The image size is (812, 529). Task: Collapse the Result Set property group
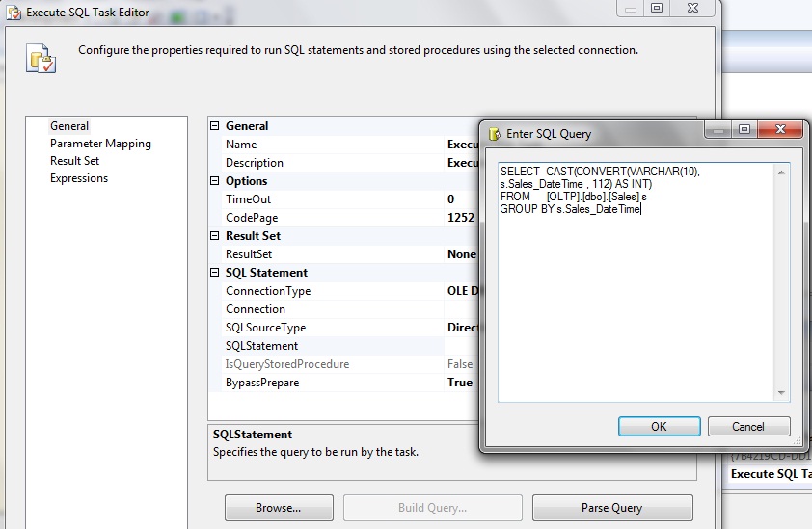(x=215, y=236)
